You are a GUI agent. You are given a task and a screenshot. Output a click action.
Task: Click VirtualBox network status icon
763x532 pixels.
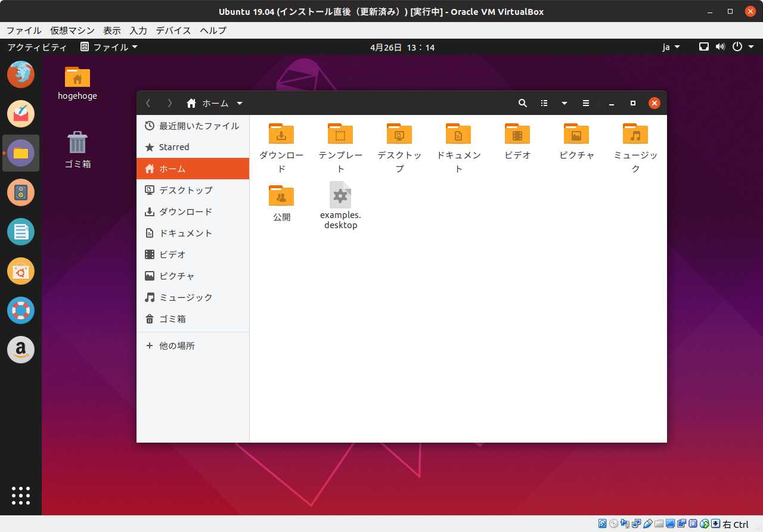click(636, 524)
